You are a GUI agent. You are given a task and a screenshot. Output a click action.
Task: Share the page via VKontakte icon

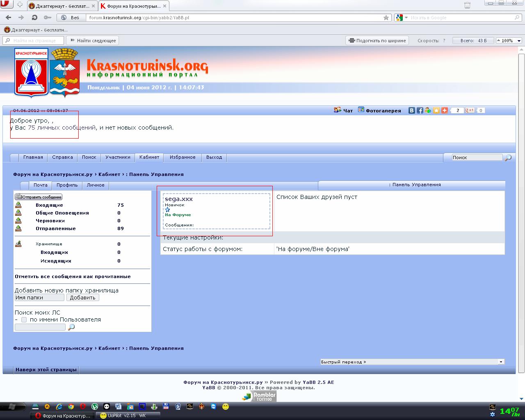(412, 110)
